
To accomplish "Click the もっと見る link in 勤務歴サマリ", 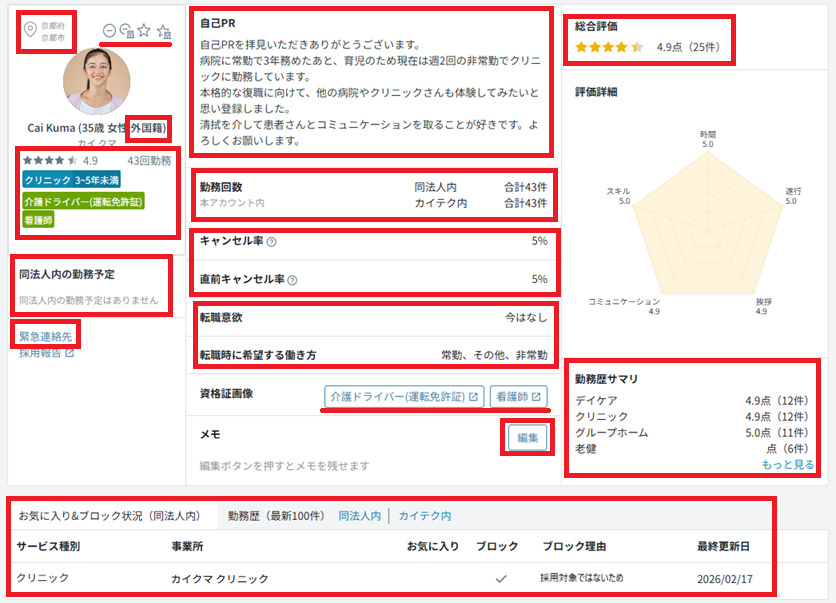I will coord(787,464).
